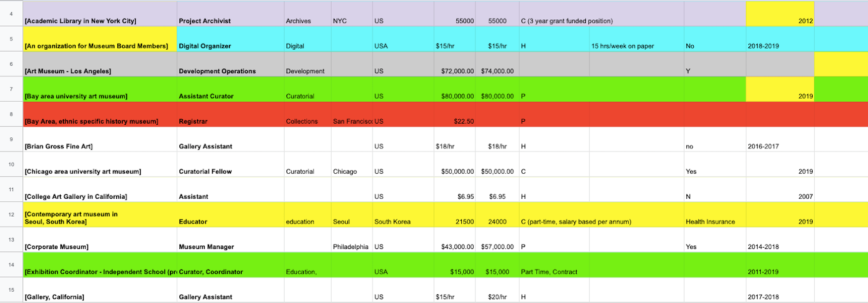Select the Academic Library in New York City cell

pos(99,20)
